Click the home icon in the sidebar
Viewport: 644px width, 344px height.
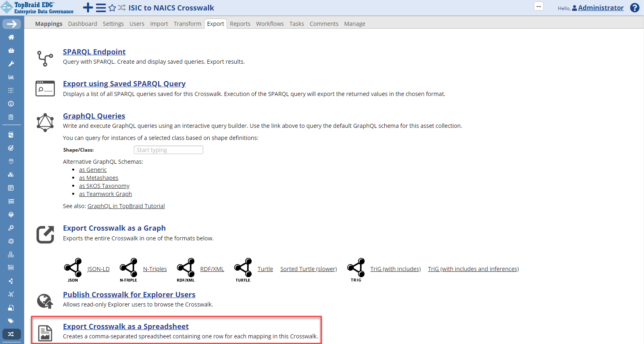pos(11,37)
